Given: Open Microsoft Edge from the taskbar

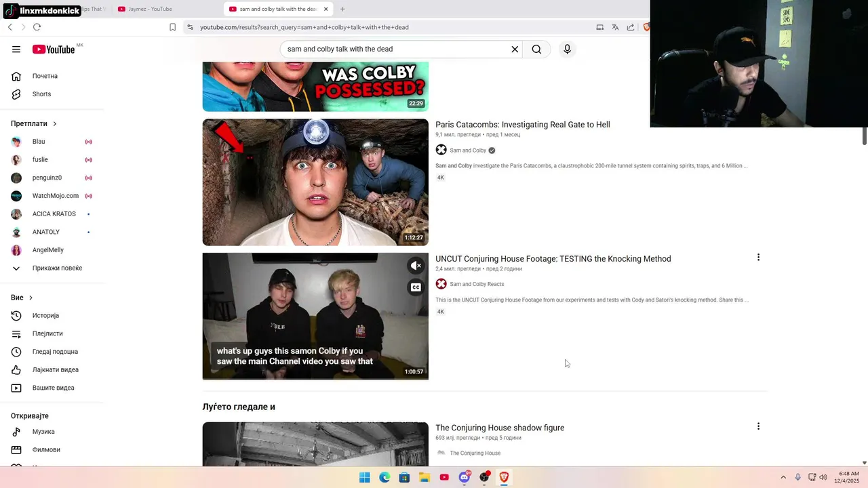Looking at the screenshot, I should (384, 477).
